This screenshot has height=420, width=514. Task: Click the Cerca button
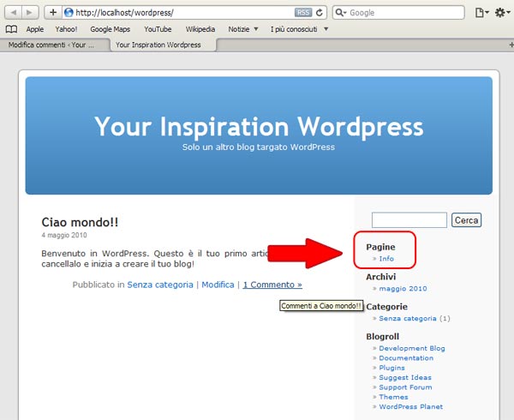(x=466, y=220)
